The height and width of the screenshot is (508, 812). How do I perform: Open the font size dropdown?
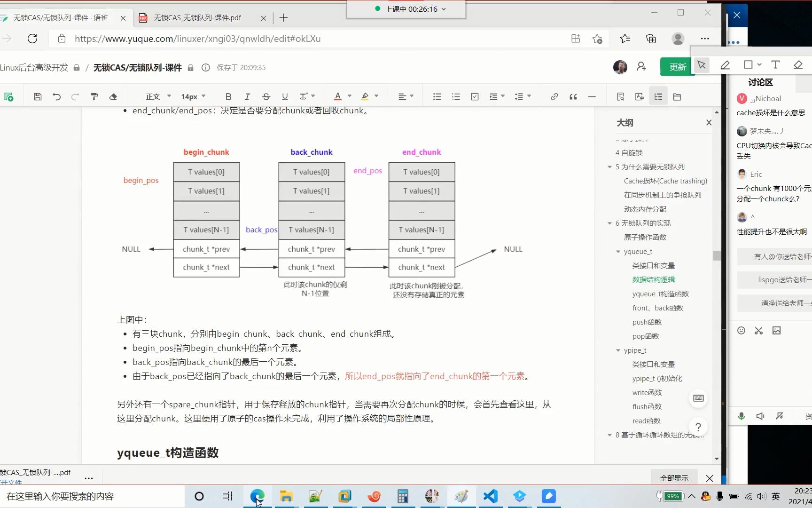click(x=192, y=96)
